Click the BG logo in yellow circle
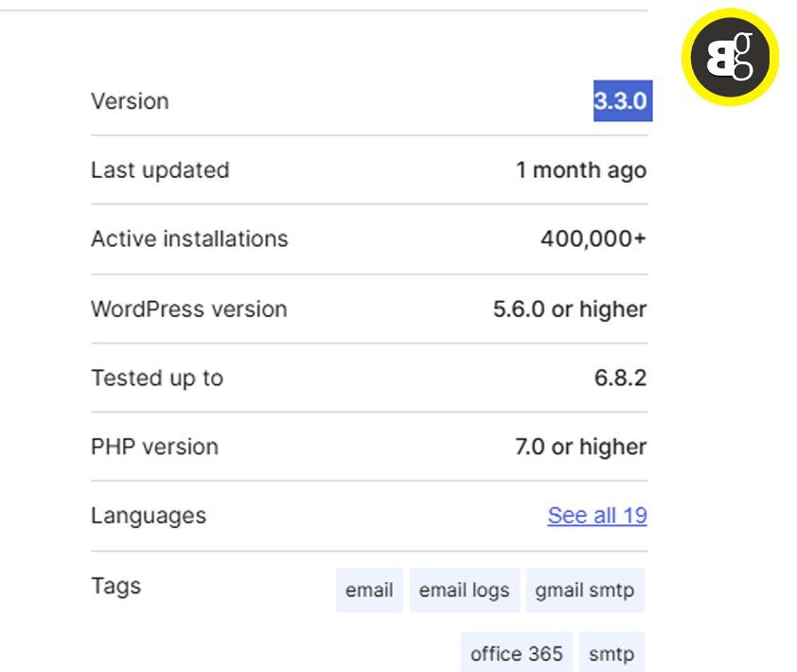The width and height of the screenshot is (797, 672). click(x=730, y=58)
